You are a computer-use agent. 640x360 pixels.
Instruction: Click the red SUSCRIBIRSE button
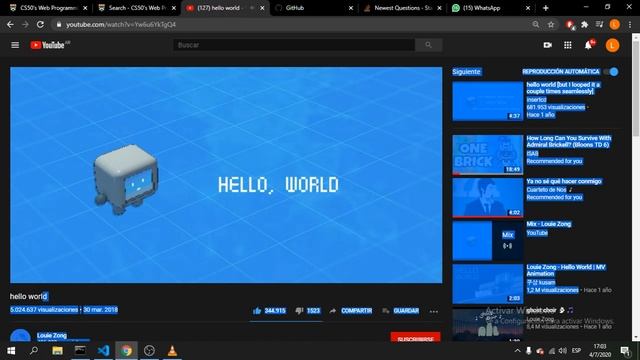(416, 337)
